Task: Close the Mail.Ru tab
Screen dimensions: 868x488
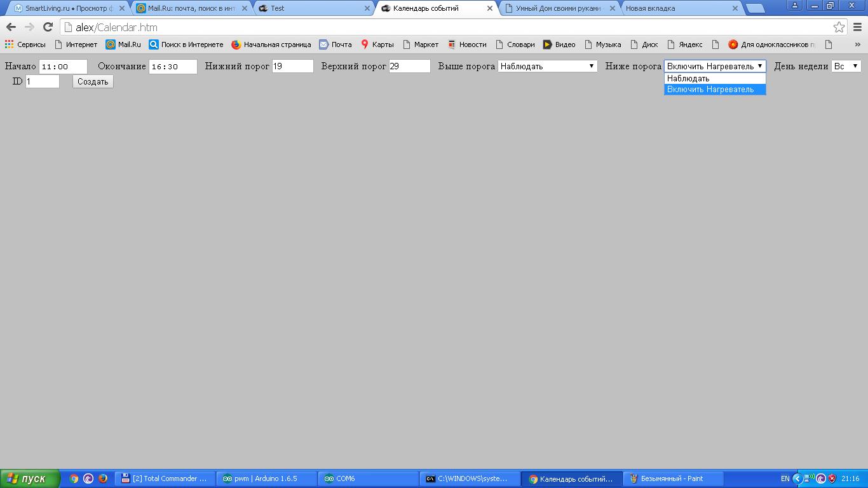Action: point(245,8)
